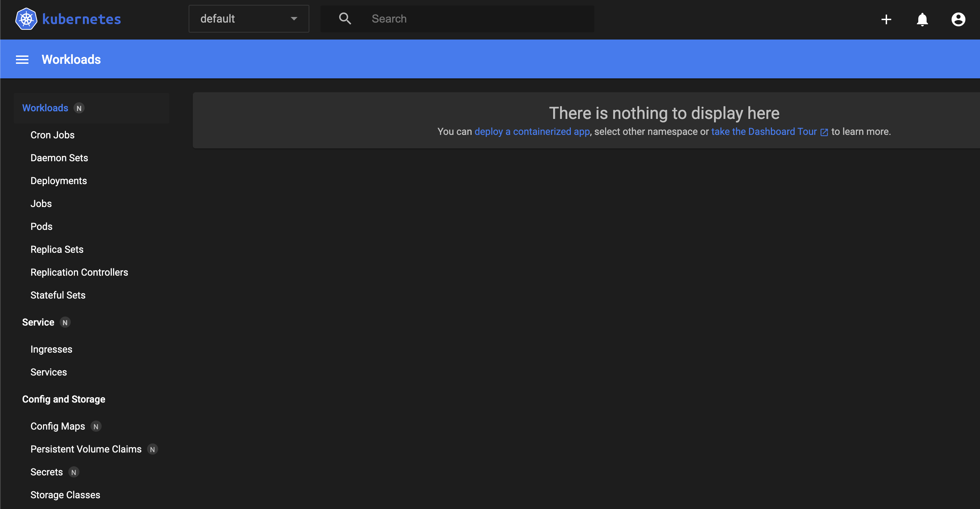980x509 pixels.
Task: Click the Kubernetes logo icon
Action: coord(26,19)
